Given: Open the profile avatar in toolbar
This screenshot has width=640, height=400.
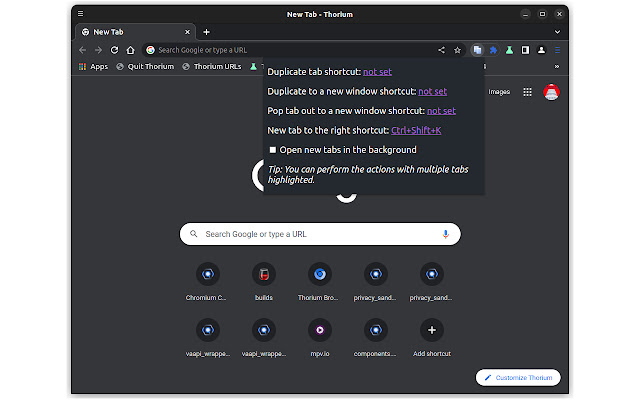Looking at the screenshot, I should click(x=541, y=50).
